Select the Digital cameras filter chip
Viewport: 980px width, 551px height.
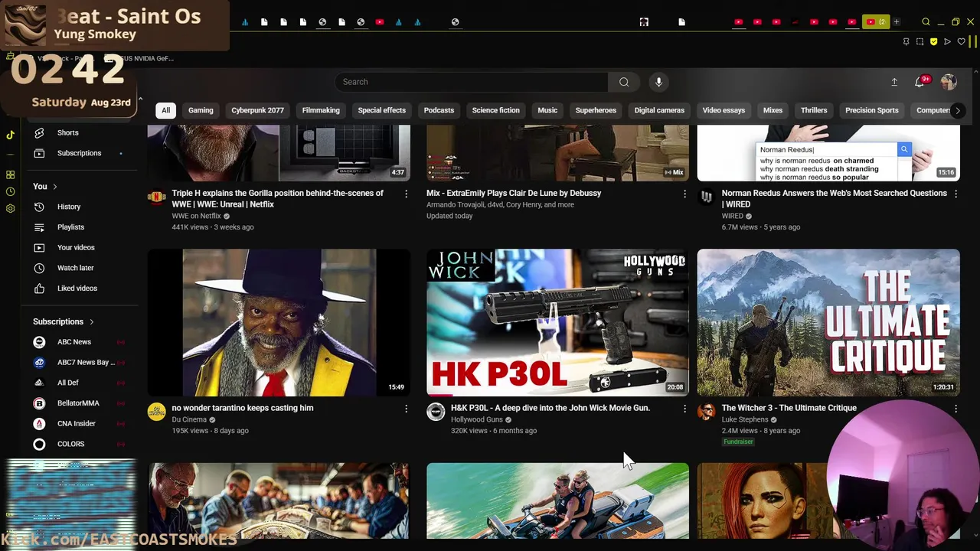point(659,110)
